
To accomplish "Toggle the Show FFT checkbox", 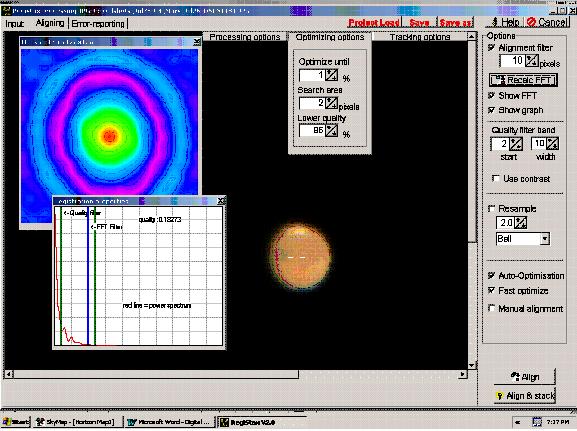I will 491,95.
